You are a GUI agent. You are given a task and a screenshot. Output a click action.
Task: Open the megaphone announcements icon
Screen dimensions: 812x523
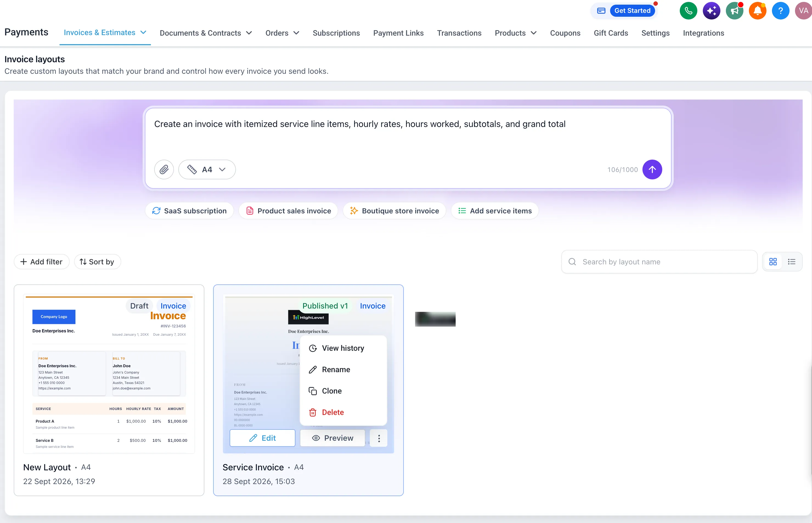[734, 10]
